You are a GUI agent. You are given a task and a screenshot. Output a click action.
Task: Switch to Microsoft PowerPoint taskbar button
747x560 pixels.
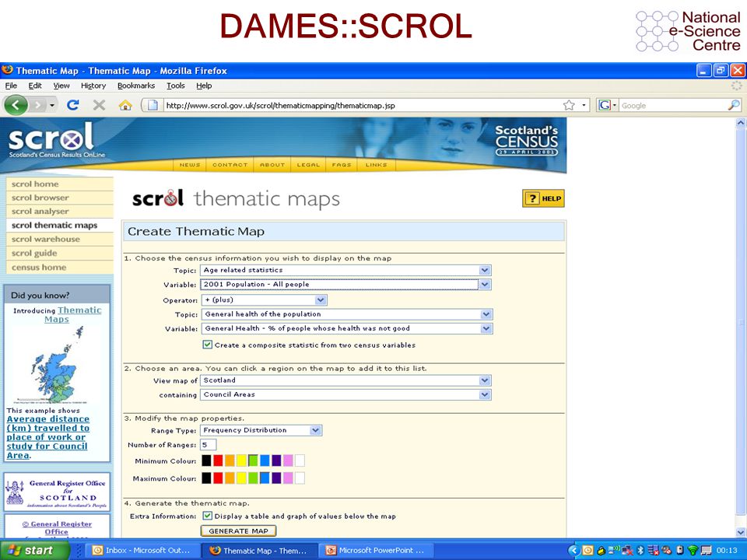(377, 551)
